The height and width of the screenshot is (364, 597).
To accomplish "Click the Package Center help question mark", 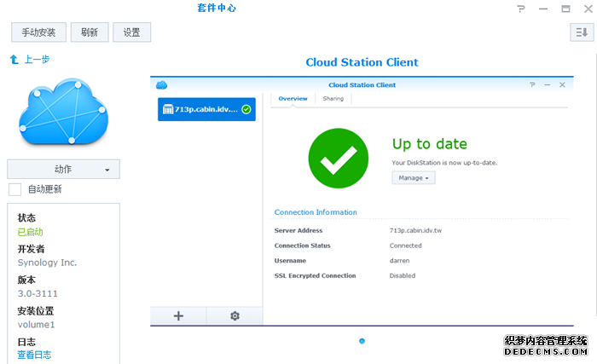I will coord(521,9).
